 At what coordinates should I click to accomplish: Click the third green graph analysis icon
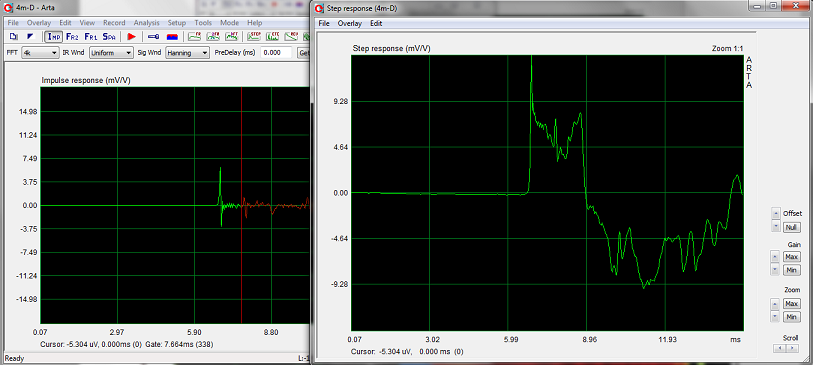point(232,37)
